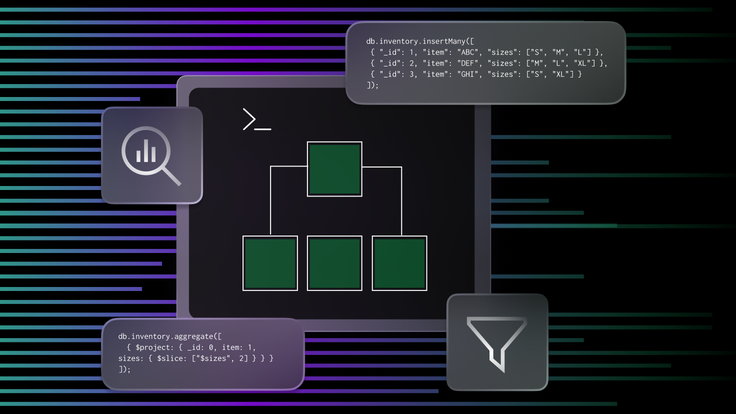This screenshot has width=736, height=414.
Task: Click the bar chart inside magnifier
Action: [146, 151]
